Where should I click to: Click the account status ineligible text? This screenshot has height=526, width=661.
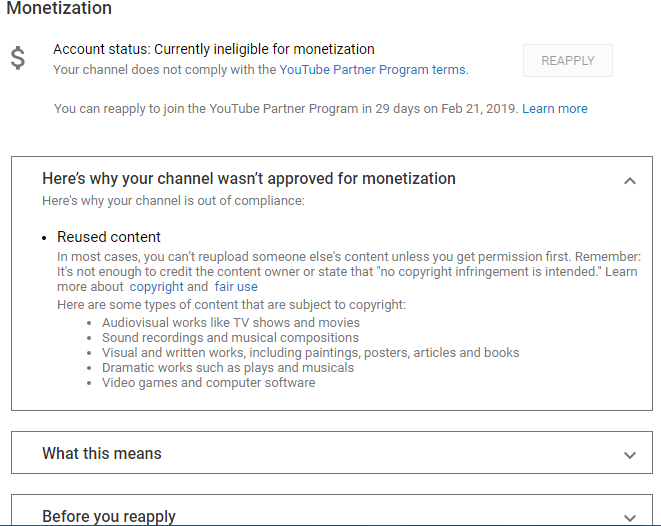(214, 49)
